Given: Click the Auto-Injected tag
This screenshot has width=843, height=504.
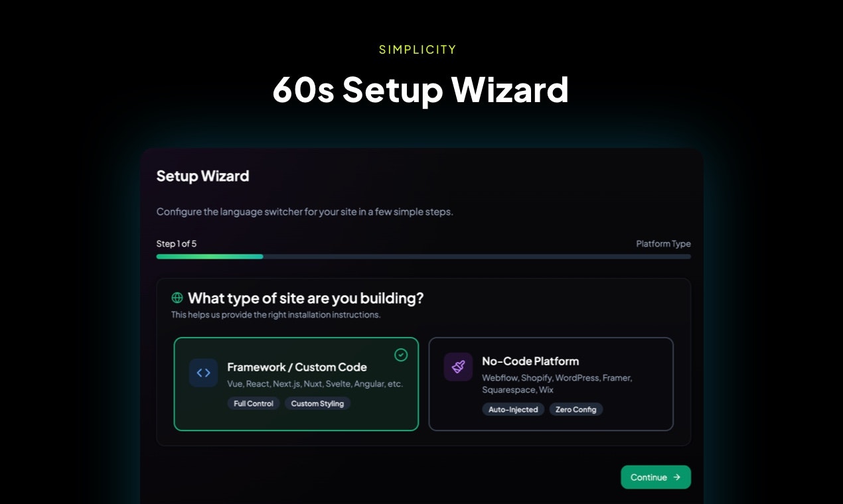Looking at the screenshot, I should coord(513,409).
